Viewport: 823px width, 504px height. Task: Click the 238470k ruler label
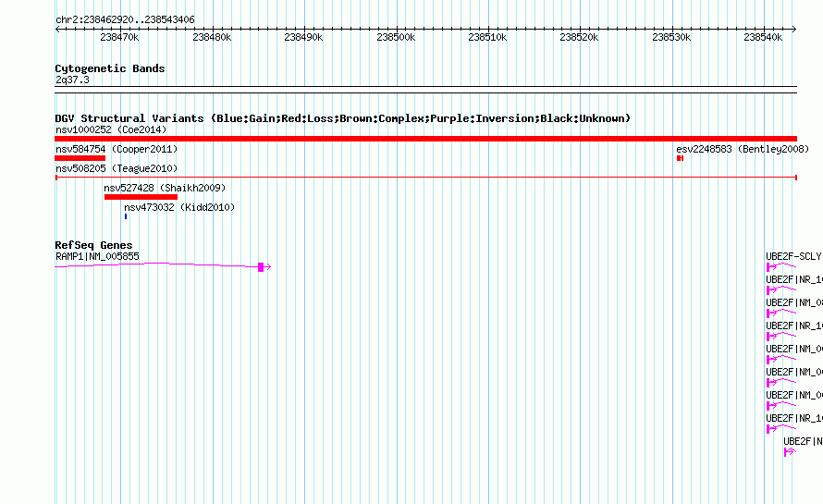(119, 37)
